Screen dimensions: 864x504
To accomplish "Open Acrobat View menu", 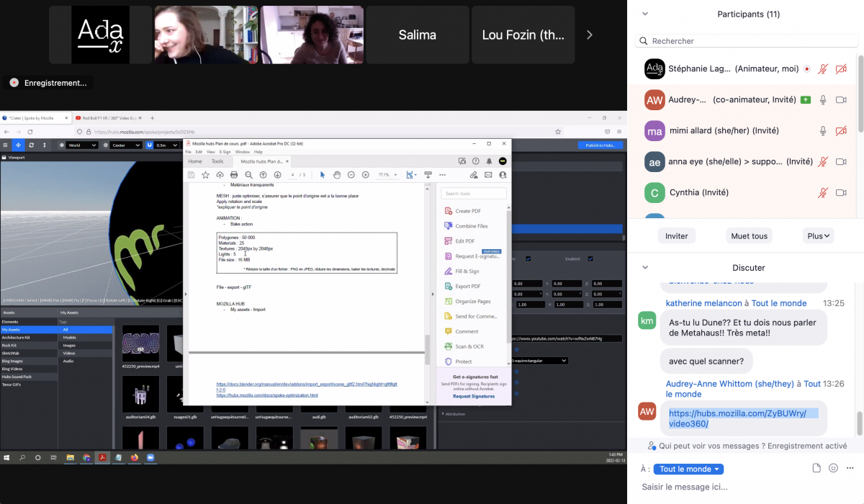I will [x=210, y=152].
